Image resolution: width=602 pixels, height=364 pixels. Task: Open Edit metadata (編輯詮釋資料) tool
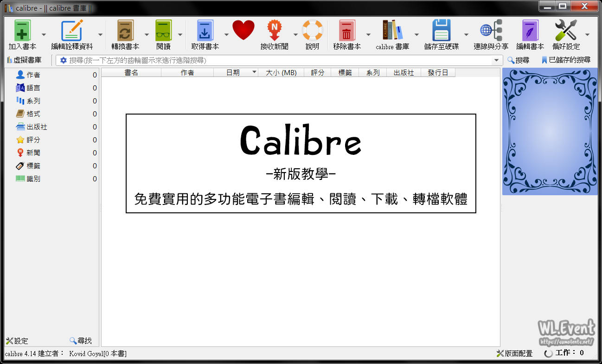point(72,31)
